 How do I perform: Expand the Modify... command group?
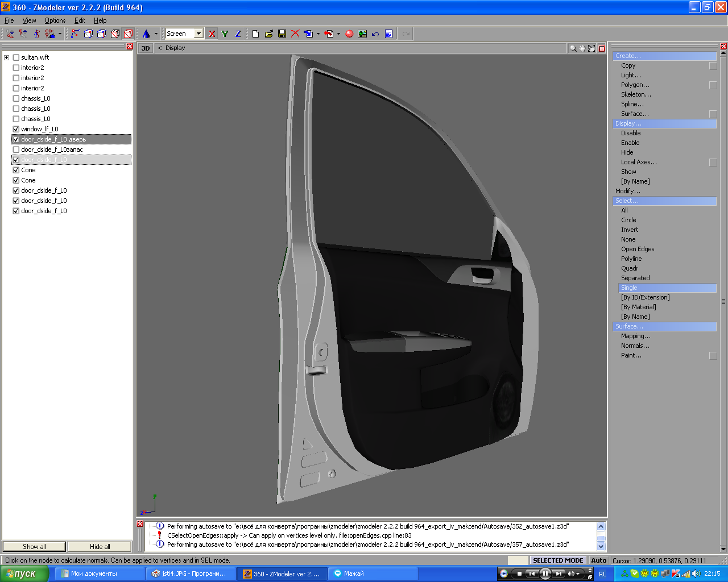tap(627, 191)
